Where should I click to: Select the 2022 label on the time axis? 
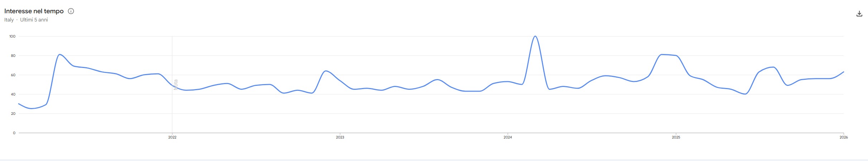click(172, 137)
